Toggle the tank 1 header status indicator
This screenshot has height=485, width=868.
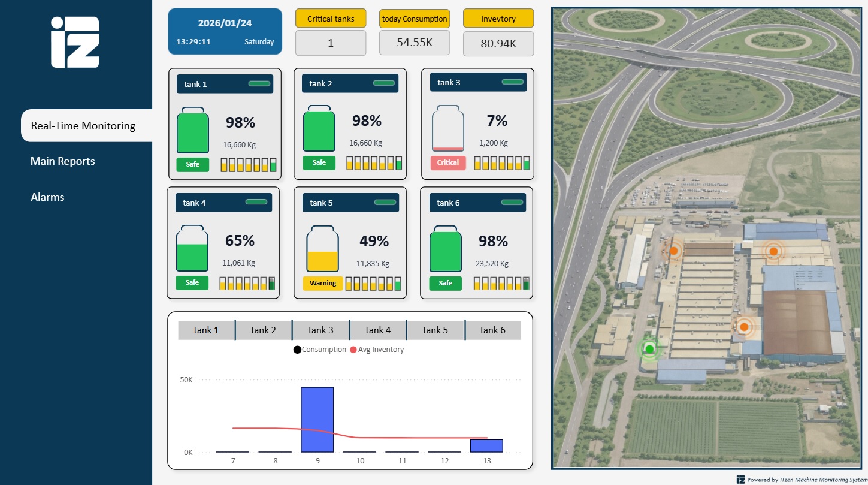[x=259, y=84]
